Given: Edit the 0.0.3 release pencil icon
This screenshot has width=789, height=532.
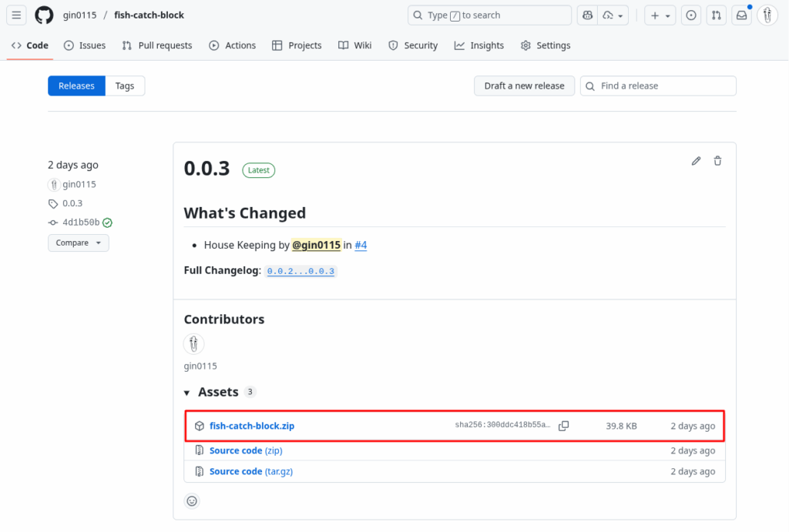Looking at the screenshot, I should point(697,161).
